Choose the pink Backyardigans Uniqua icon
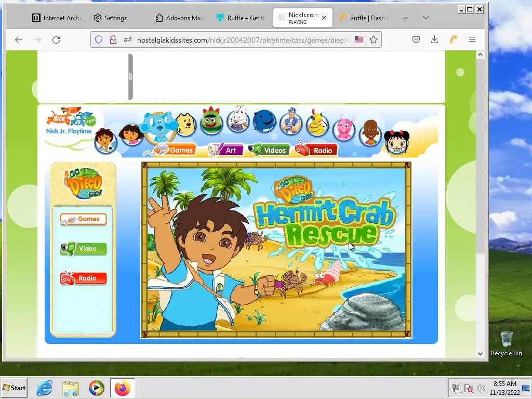 344,128
